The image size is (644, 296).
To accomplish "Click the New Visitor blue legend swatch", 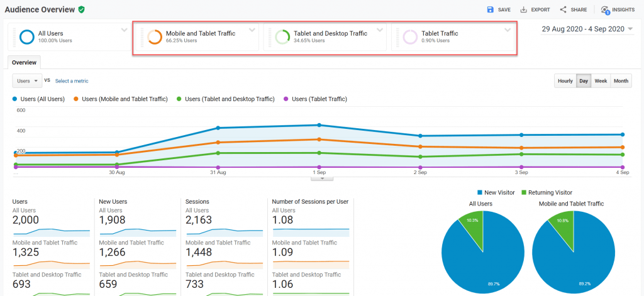I will pyautogui.click(x=479, y=192).
